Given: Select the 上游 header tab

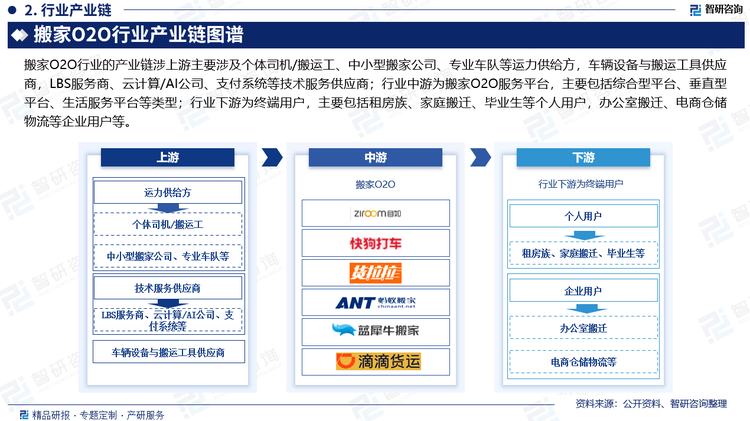Looking at the screenshot, I should (167, 157).
